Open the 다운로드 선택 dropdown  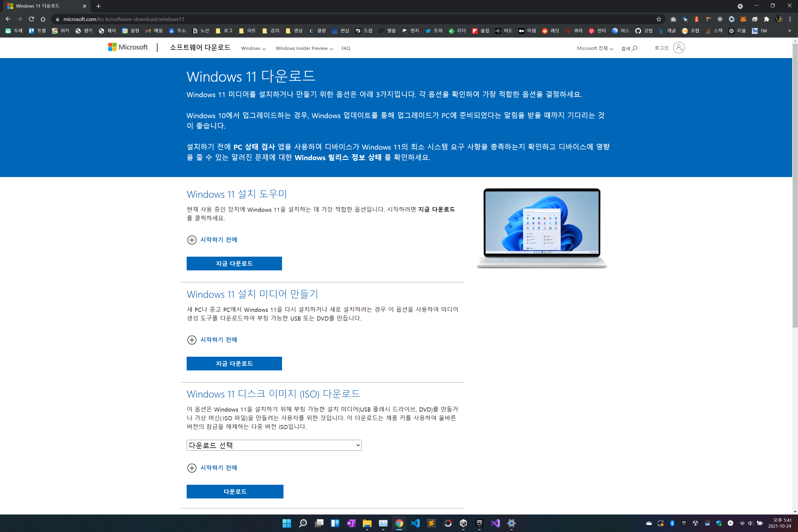(x=274, y=445)
